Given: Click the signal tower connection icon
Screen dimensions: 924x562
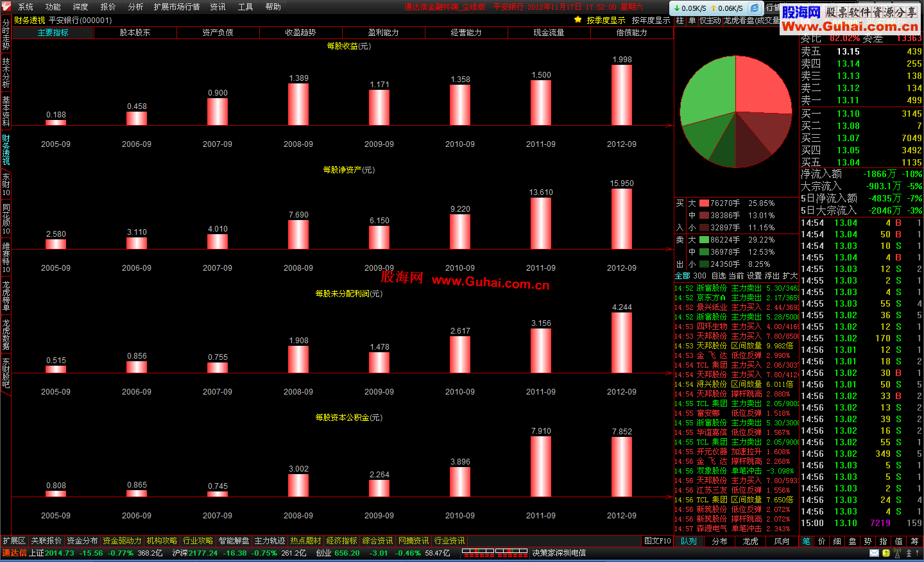Looking at the screenshot, I should tap(898, 553).
